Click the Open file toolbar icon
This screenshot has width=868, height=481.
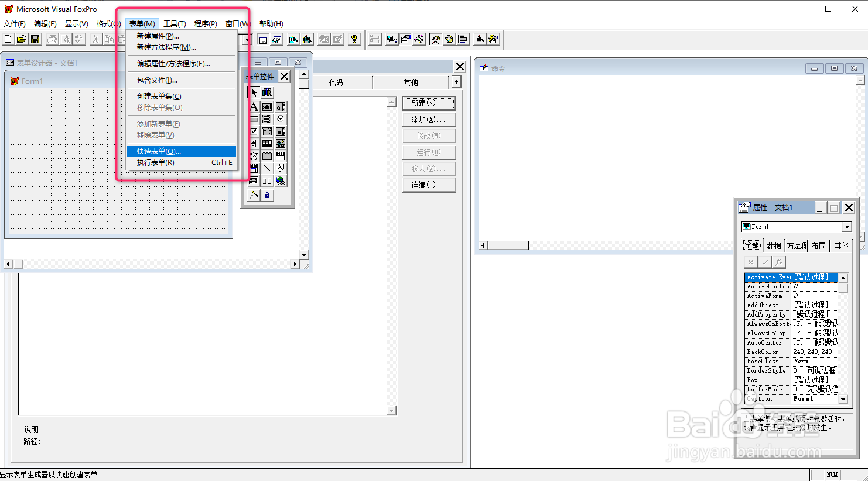21,39
